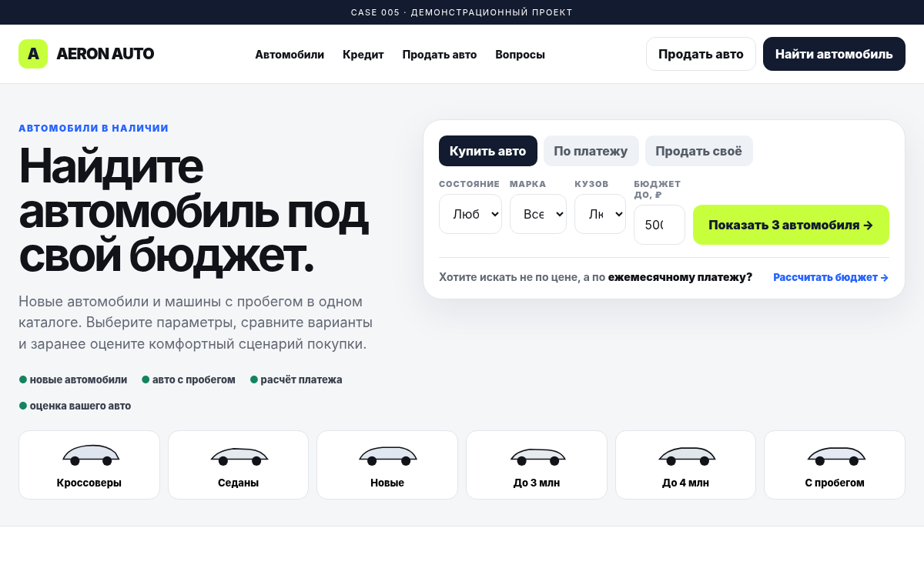Viewport: 924px width, 585px height.
Task: Click the AERON AUTO brand name
Action: 105,54
